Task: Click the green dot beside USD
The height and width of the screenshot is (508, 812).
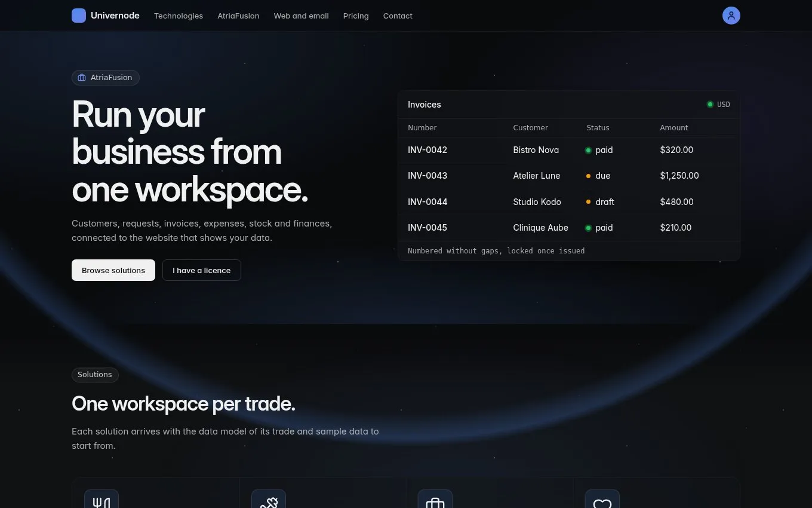Action: tap(710, 105)
